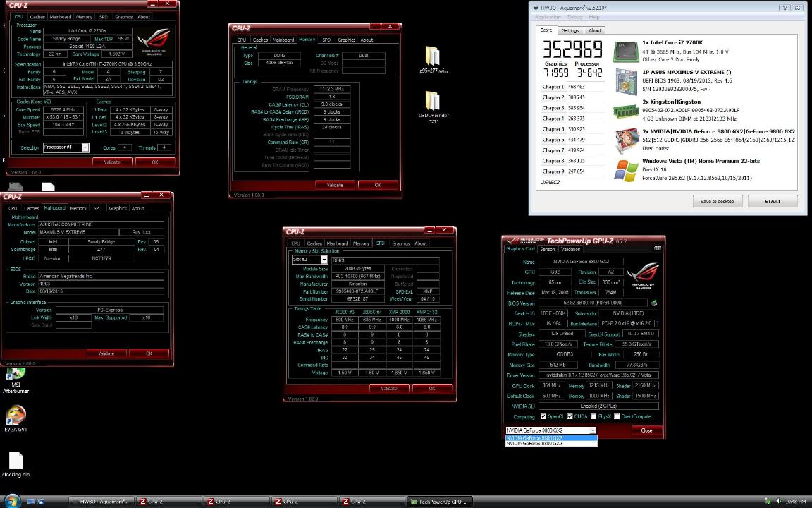Toggle the CUDA checkbox in GPU-Z
This screenshot has width=812, height=508.
(x=570, y=416)
